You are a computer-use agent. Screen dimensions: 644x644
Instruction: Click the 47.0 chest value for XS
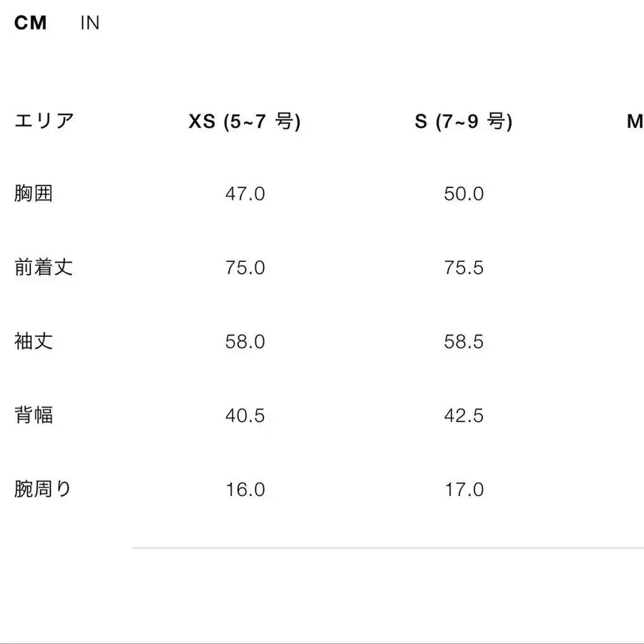245,193
